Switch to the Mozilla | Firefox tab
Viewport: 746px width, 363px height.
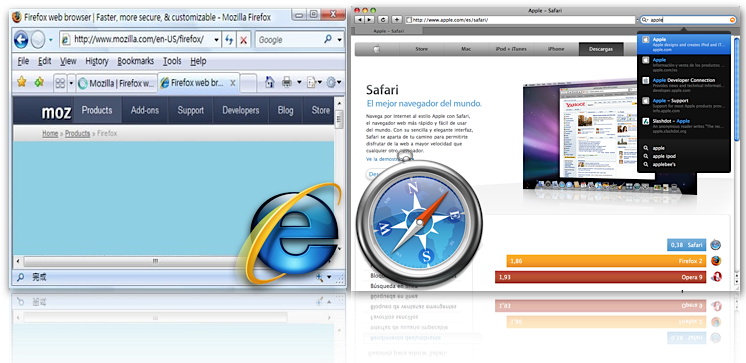pyautogui.click(x=117, y=83)
